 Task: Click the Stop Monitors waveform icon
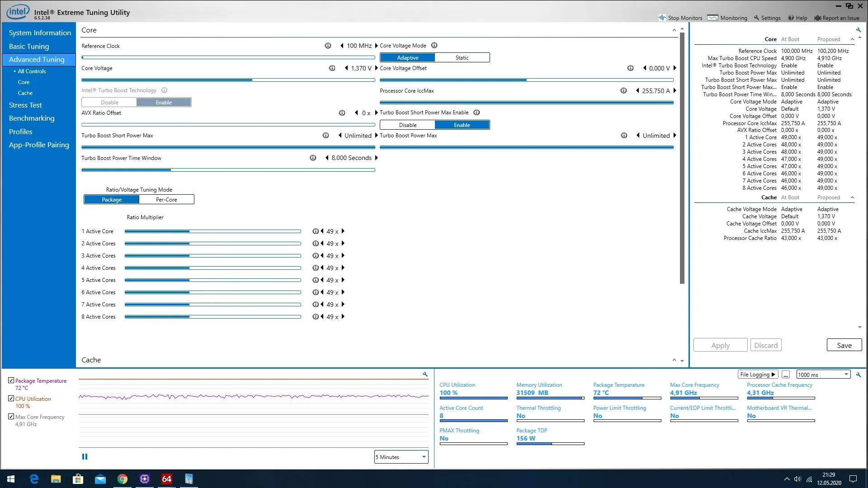662,18
